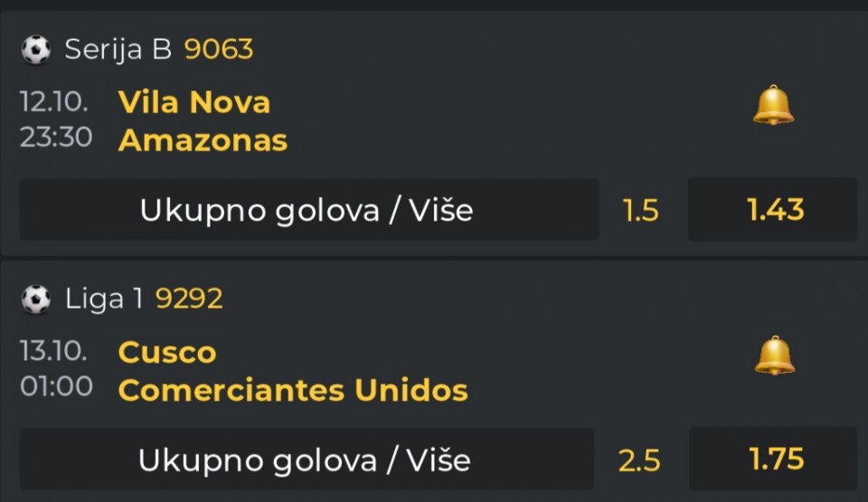Expand 'Ukupno golova / Više' for Cusco match
868x502 pixels.
(306, 459)
